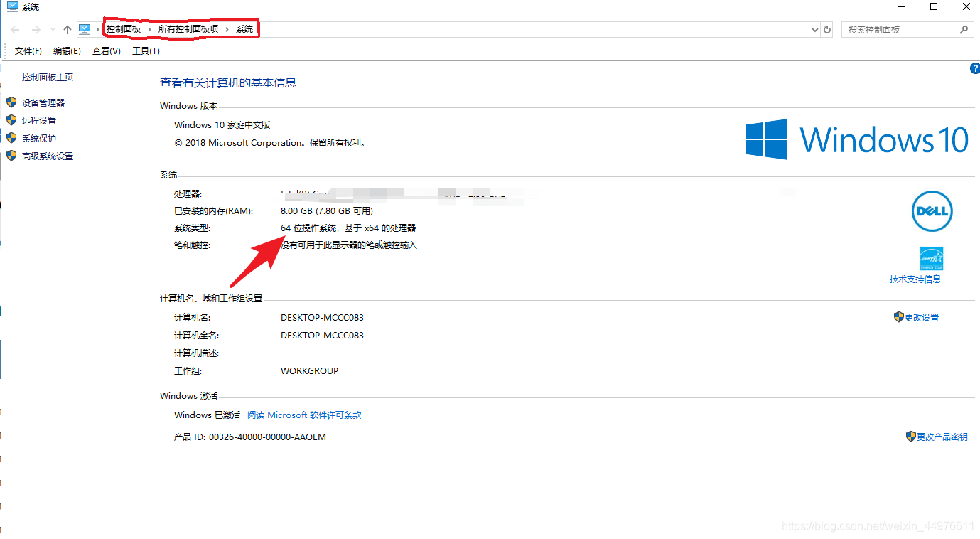
Task: Maximize the 系统 window
Action: click(934, 7)
